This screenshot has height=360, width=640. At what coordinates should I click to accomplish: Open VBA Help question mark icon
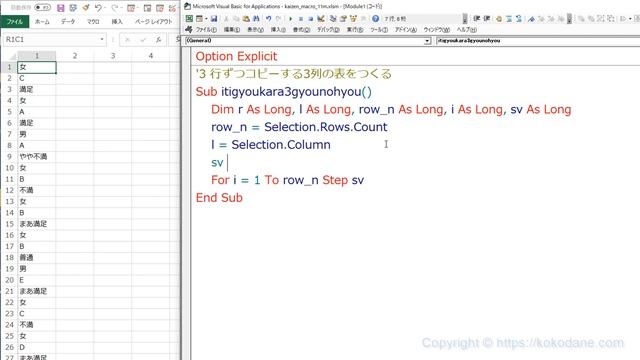376,18
